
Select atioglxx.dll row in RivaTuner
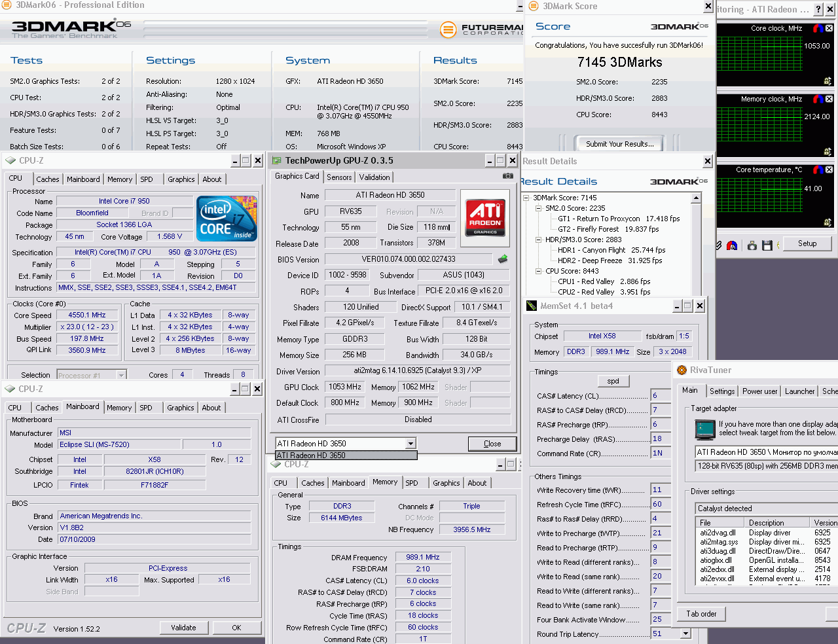767,560
